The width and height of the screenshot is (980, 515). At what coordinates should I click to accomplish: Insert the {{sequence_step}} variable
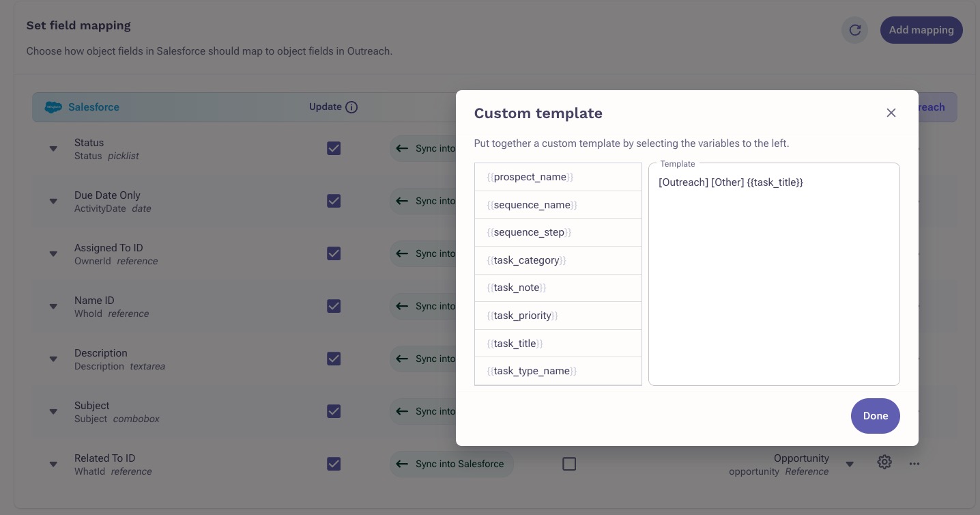[558, 232]
